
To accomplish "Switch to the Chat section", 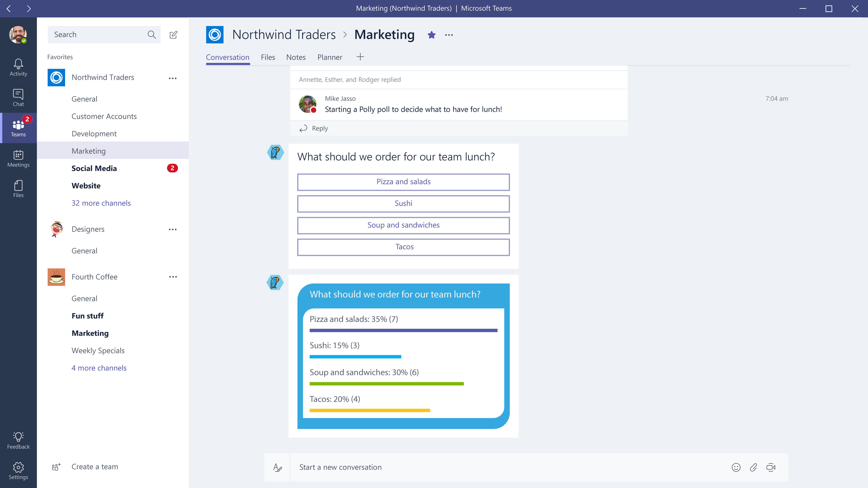I will click(x=18, y=97).
